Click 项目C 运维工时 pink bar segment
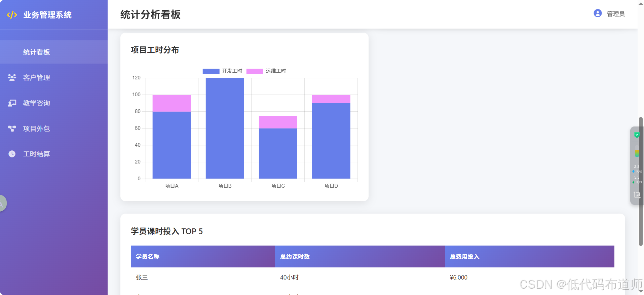Image resolution: width=644 pixels, height=295 pixels. tap(278, 122)
